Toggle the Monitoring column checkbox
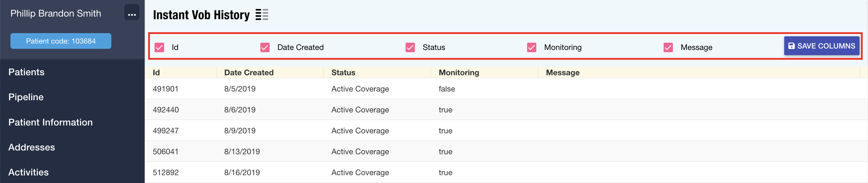 (x=531, y=48)
